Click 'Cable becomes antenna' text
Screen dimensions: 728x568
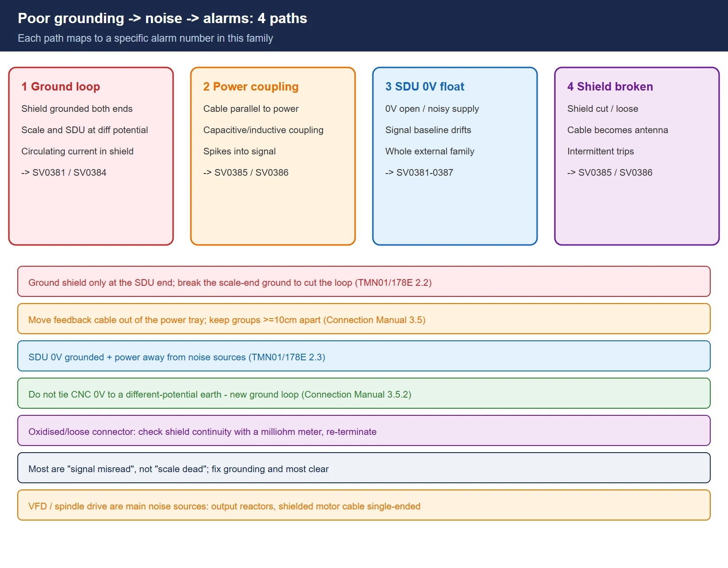pyautogui.click(x=617, y=130)
